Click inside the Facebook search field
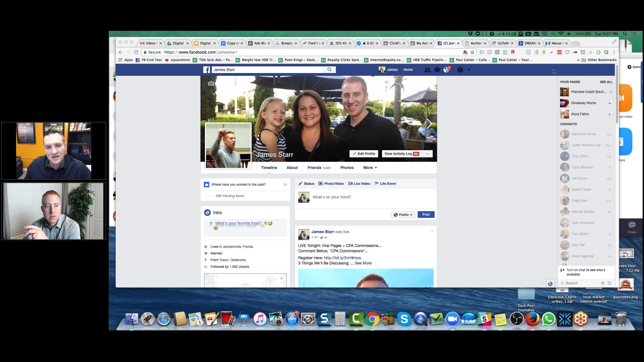Screen dimensions: 644x362 pos(268,69)
